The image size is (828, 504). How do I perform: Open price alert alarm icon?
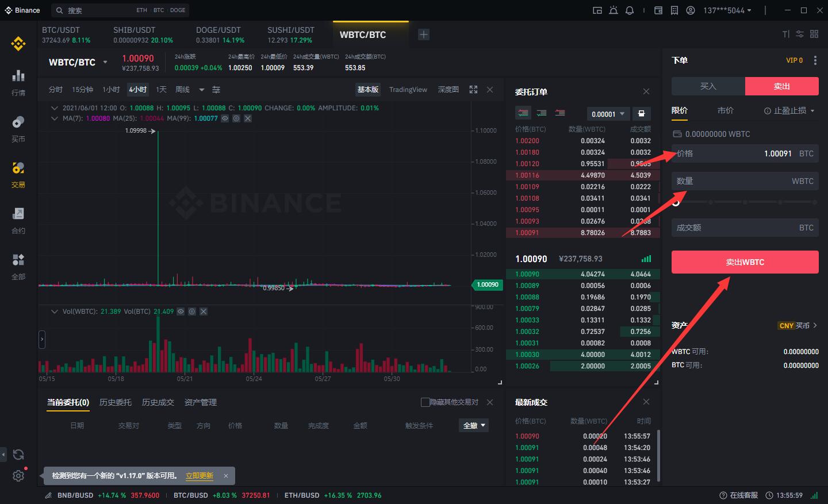614,10
